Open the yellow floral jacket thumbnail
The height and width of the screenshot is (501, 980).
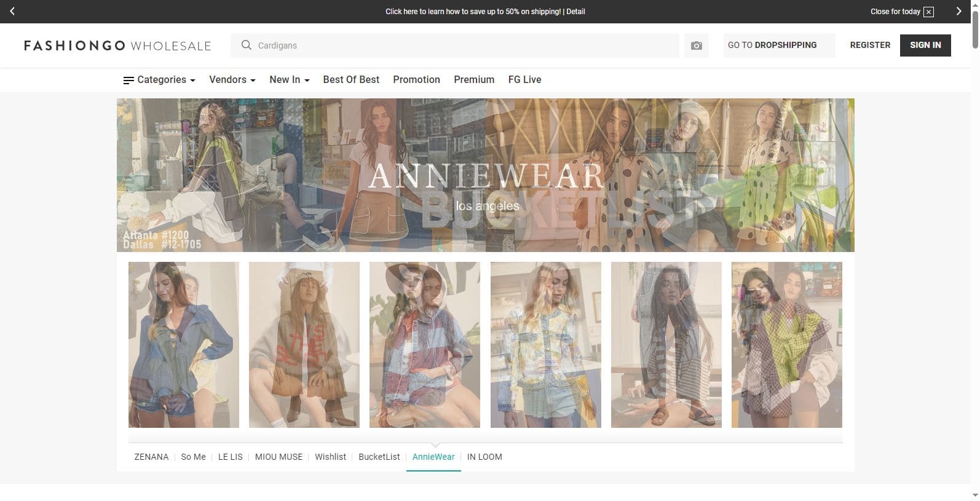pyautogui.click(x=546, y=345)
